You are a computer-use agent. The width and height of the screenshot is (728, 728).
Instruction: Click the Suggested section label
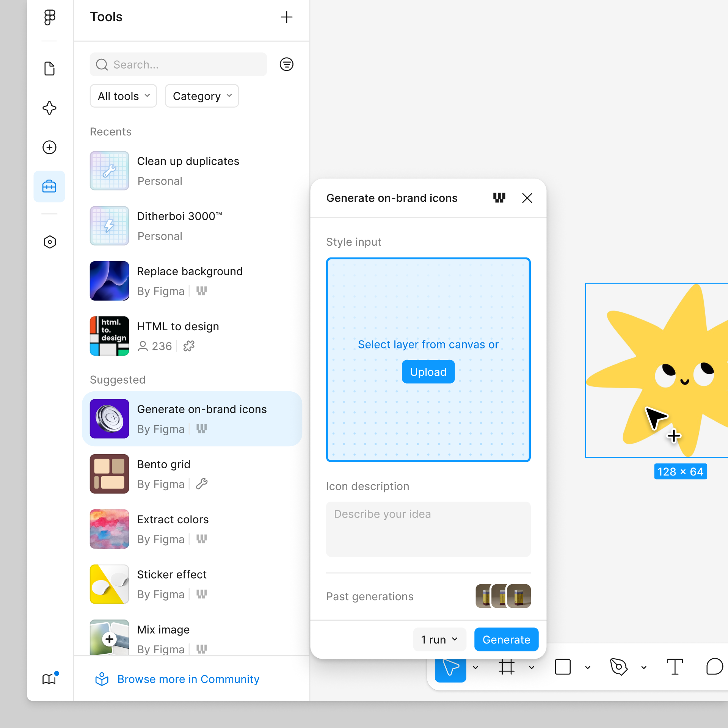[118, 380]
